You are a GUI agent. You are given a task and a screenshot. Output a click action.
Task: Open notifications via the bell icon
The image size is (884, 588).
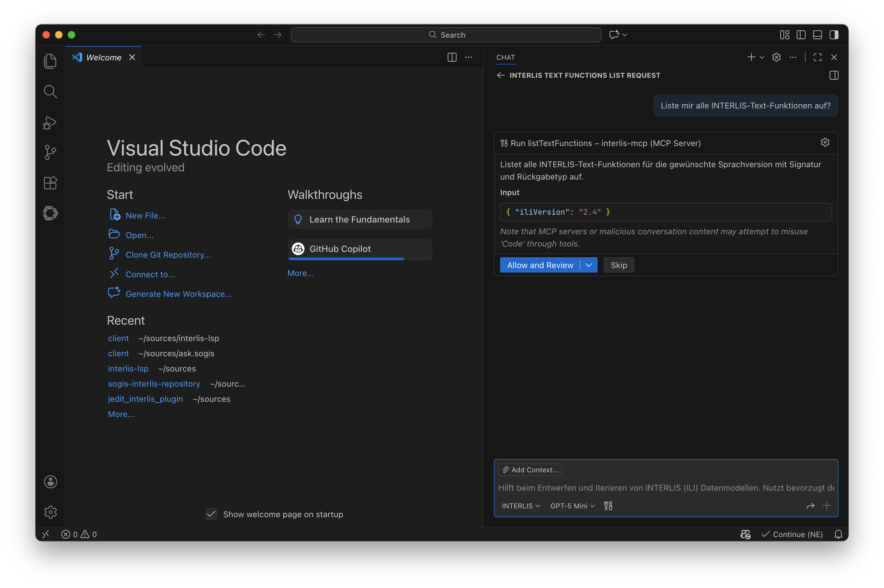pos(838,534)
